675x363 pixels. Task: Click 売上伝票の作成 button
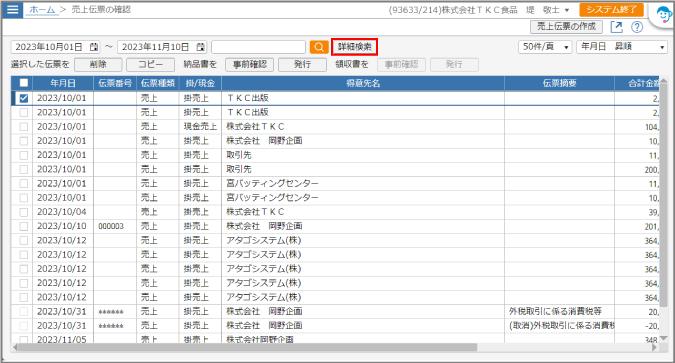point(566,27)
